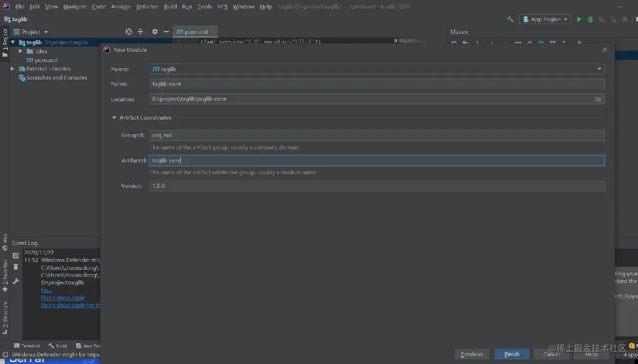The image size is (638, 364).
Task: Click the profiler run icon
Action: pyautogui.click(x=613, y=19)
